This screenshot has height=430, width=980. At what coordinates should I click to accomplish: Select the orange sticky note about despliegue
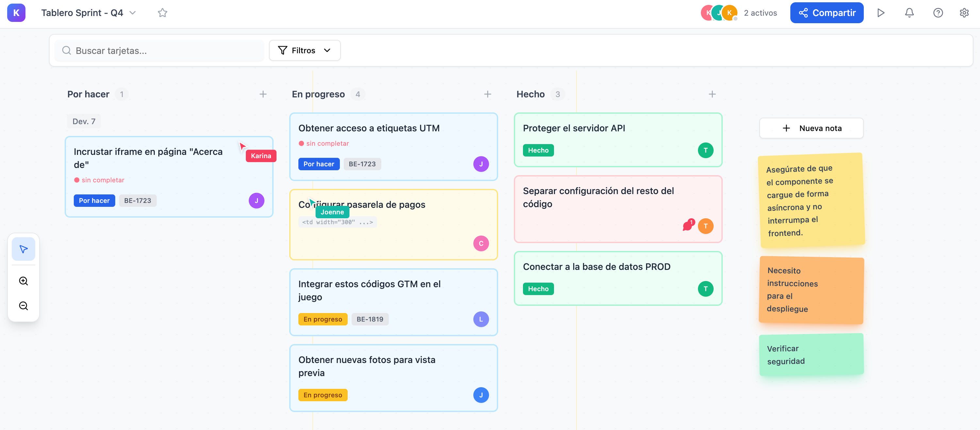coord(811,290)
